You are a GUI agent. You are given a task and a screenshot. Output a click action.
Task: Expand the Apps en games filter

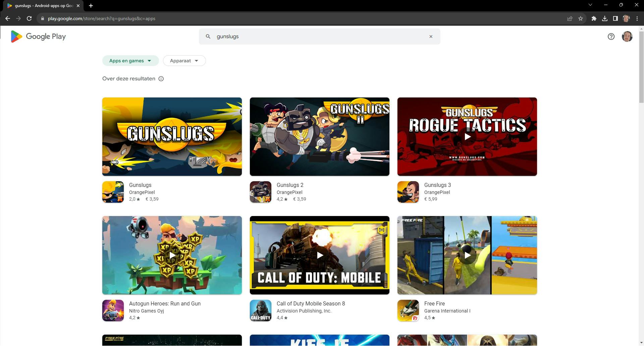click(130, 61)
